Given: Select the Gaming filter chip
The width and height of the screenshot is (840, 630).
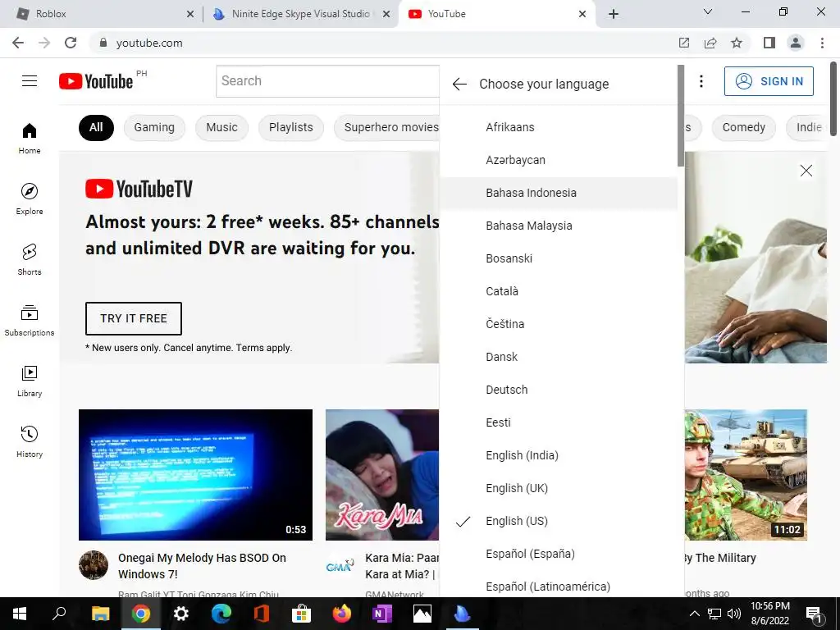Looking at the screenshot, I should [154, 127].
